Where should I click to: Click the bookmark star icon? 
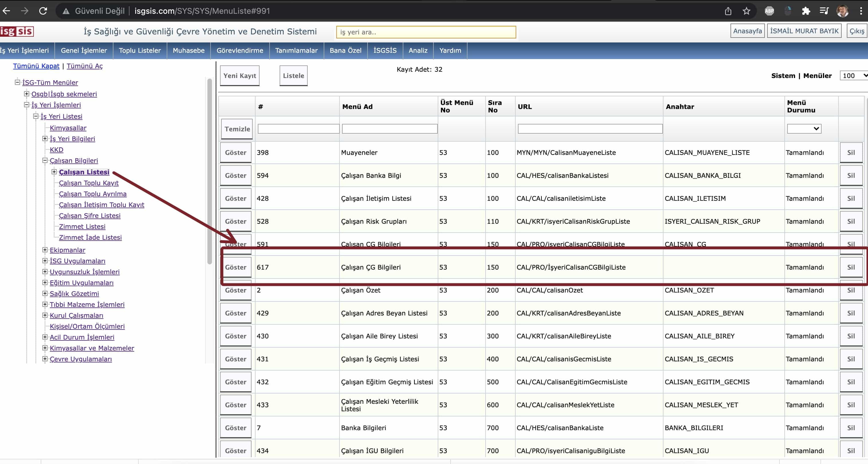pos(746,11)
